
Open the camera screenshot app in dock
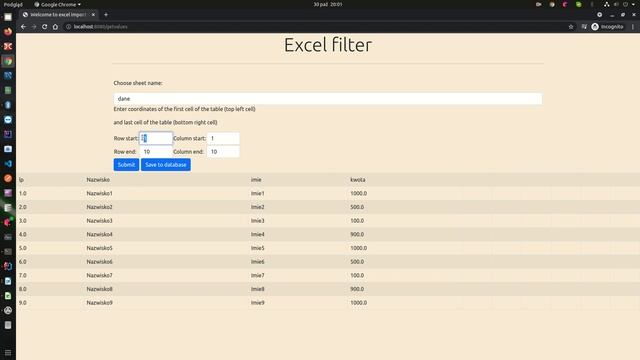(8, 149)
